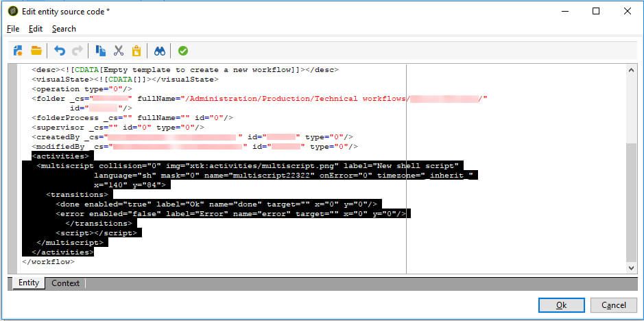Click the scrollbar up arrow
The width and height of the screenshot is (644, 321).
point(631,70)
